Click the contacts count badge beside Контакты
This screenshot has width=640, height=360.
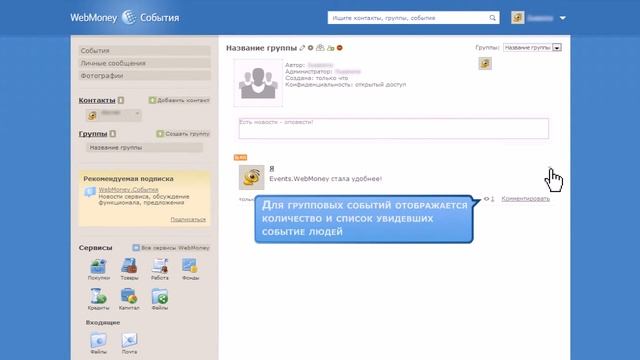pyautogui.click(x=121, y=100)
